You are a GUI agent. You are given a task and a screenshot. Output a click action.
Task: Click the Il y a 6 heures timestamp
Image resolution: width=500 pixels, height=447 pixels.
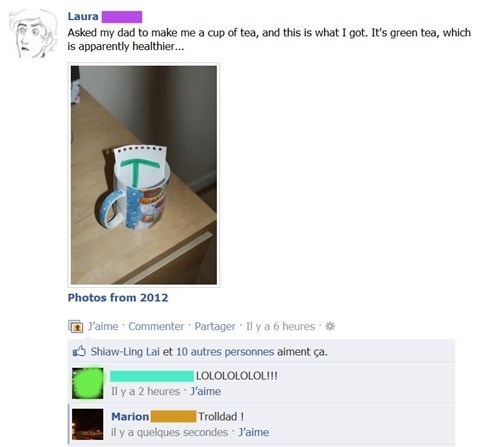tap(280, 326)
